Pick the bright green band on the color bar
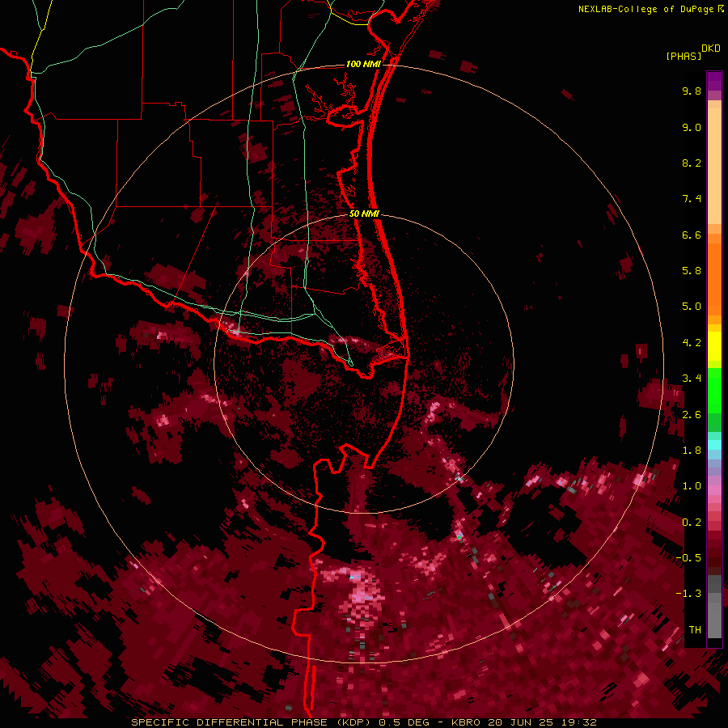This screenshot has height=728, width=728. coord(714,392)
